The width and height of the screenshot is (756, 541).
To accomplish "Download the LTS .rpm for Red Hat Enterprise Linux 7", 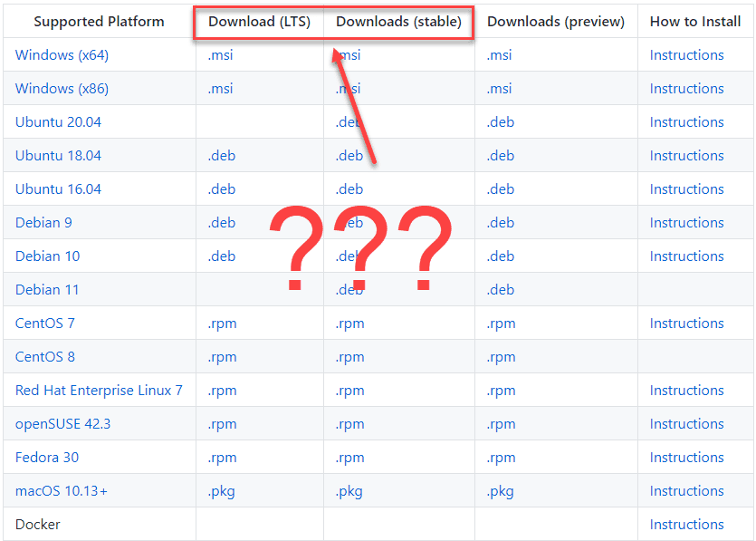I will point(222,391).
